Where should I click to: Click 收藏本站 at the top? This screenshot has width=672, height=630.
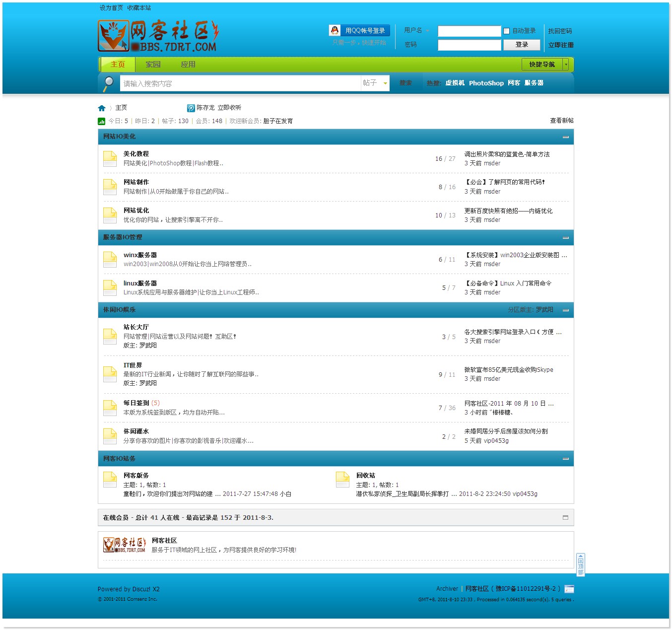[x=139, y=8]
